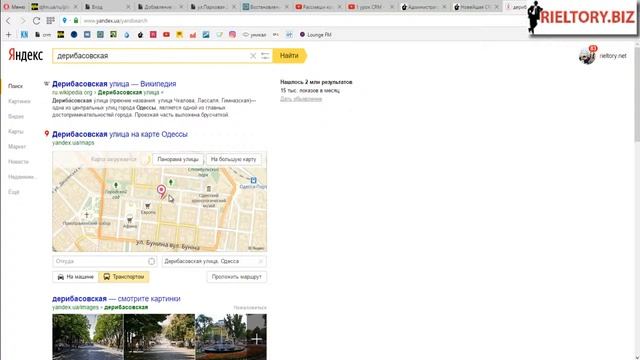The image size is (640, 360).
Task: Open 'Дерибасовская улица — Википедия' result
Action: click(114, 84)
